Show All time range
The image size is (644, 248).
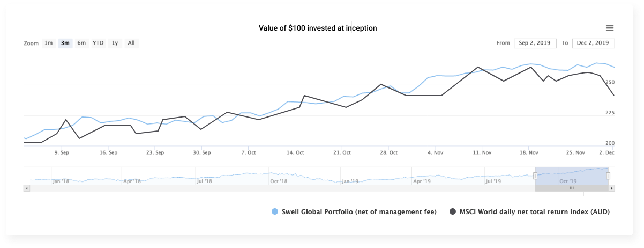click(131, 43)
